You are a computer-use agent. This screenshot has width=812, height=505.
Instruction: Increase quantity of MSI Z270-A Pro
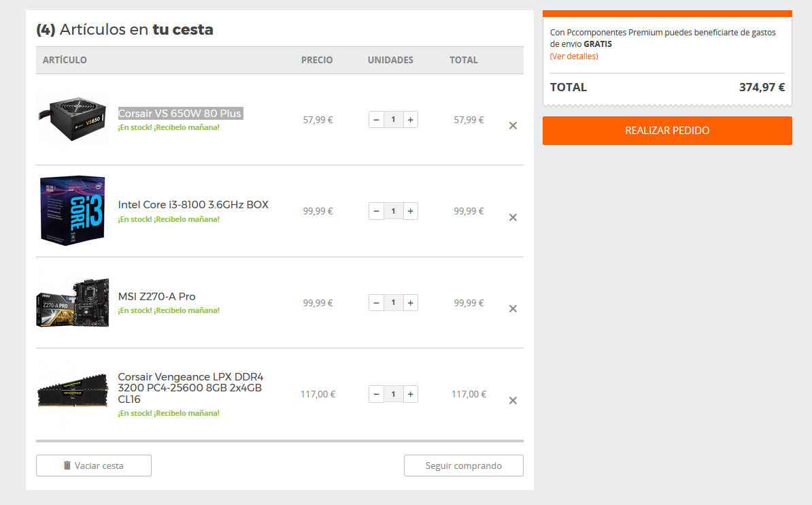pyautogui.click(x=410, y=303)
